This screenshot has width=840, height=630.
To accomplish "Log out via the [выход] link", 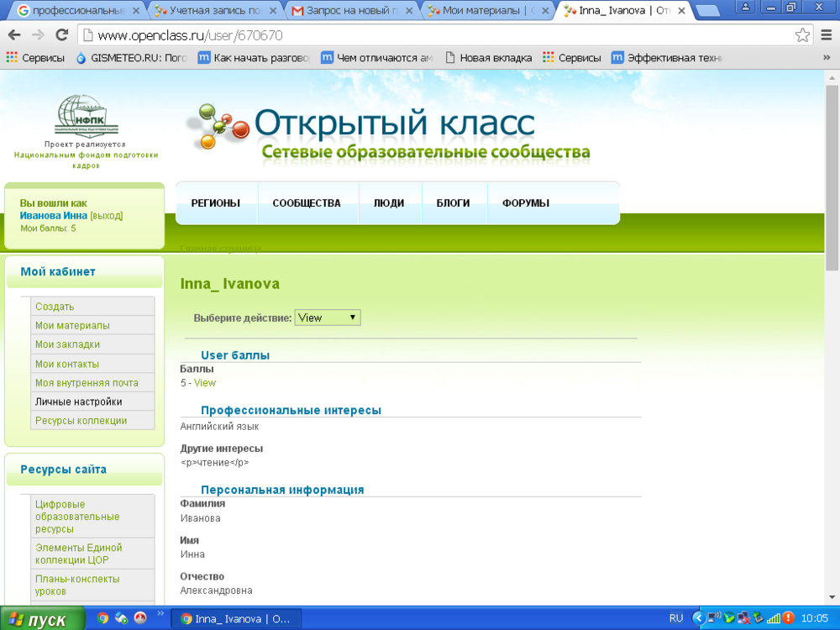I will point(107,215).
